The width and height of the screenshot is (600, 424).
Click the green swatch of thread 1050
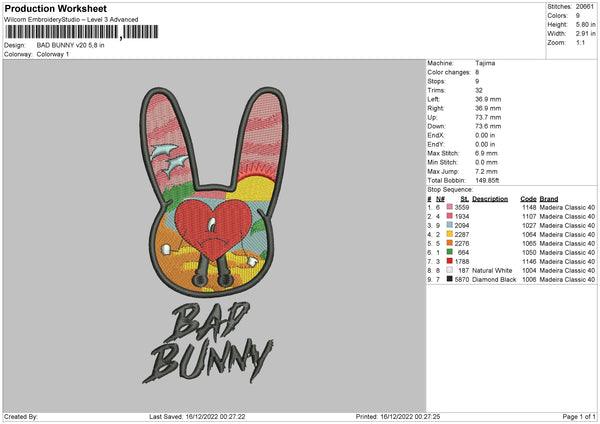pyautogui.click(x=449, y=252)
